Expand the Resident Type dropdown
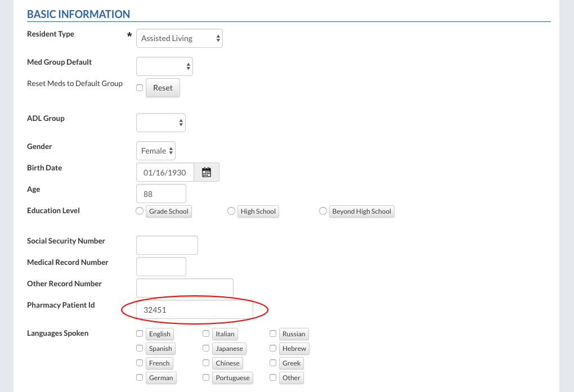 tap(180, 38)
